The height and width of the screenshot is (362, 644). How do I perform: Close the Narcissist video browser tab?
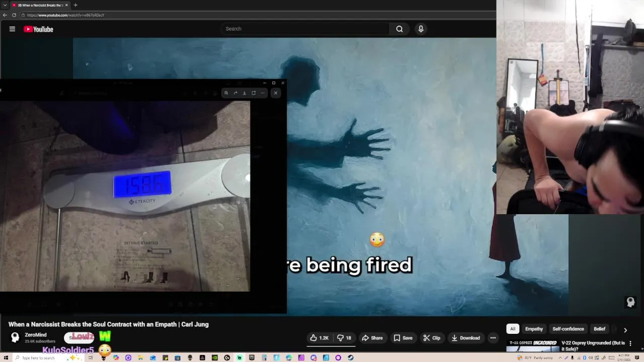(x=66, y=5)
